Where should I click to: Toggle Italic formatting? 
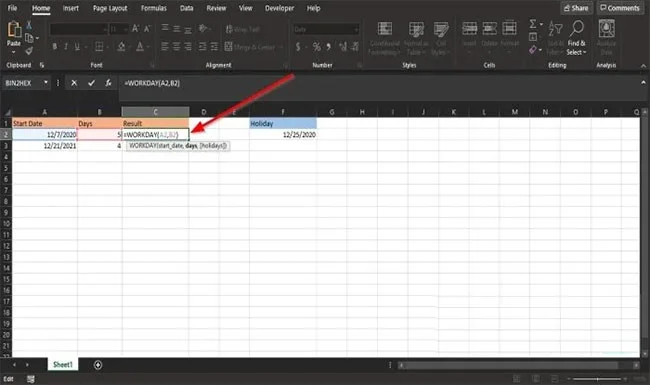pos(66,46)
